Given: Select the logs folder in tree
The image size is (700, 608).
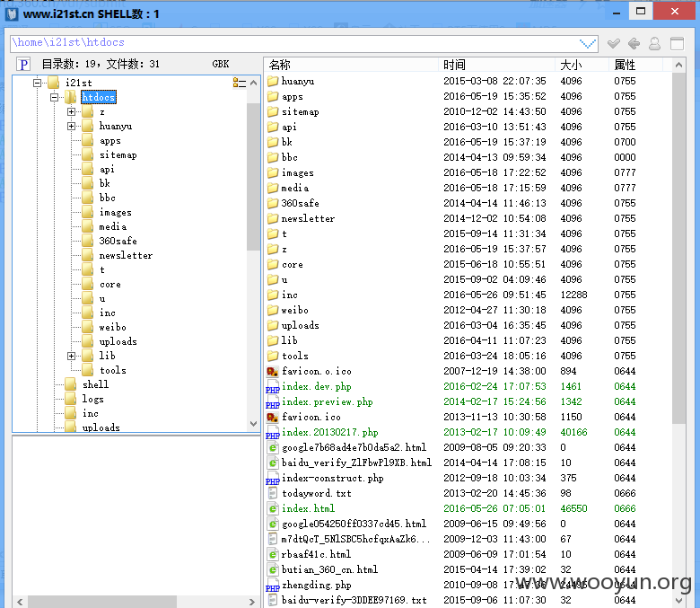Looking at the screenshot, I should (x=92, y=399).
